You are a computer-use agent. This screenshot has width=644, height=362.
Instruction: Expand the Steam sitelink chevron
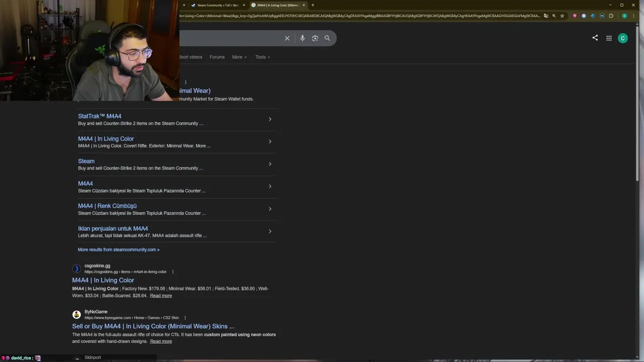[x=270, y=164]
